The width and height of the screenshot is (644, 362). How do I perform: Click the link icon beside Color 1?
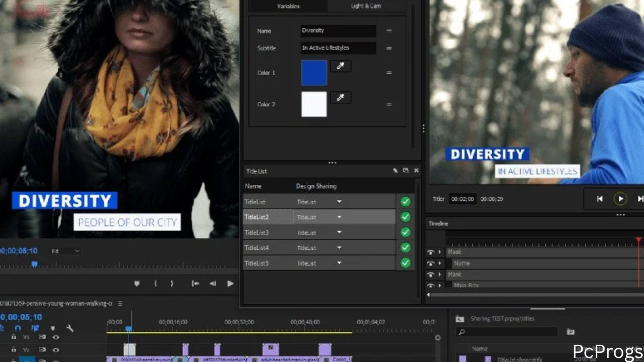coord(389,73)
